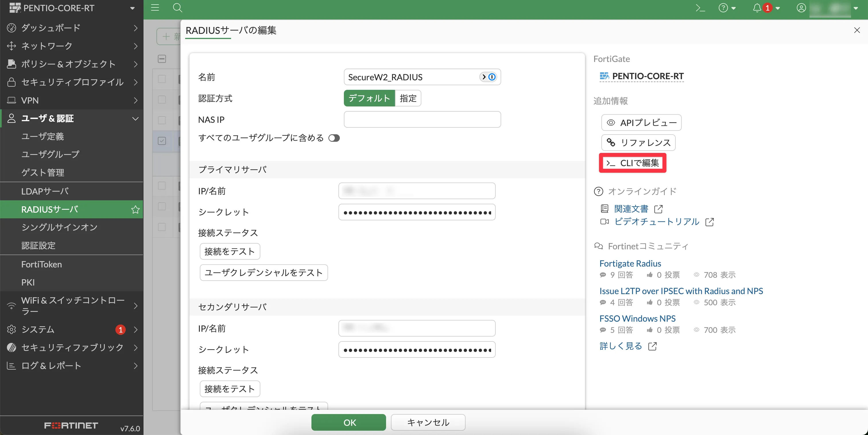Image resolution: width=868 pixels, height=435 pixels.
Task: Open the search magnifier icon
Action: click(177, 8)
